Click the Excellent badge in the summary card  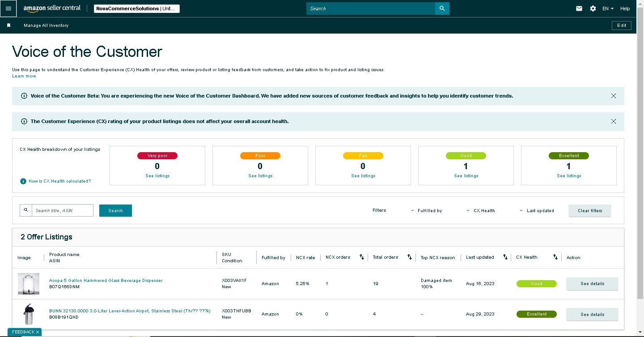569,156
